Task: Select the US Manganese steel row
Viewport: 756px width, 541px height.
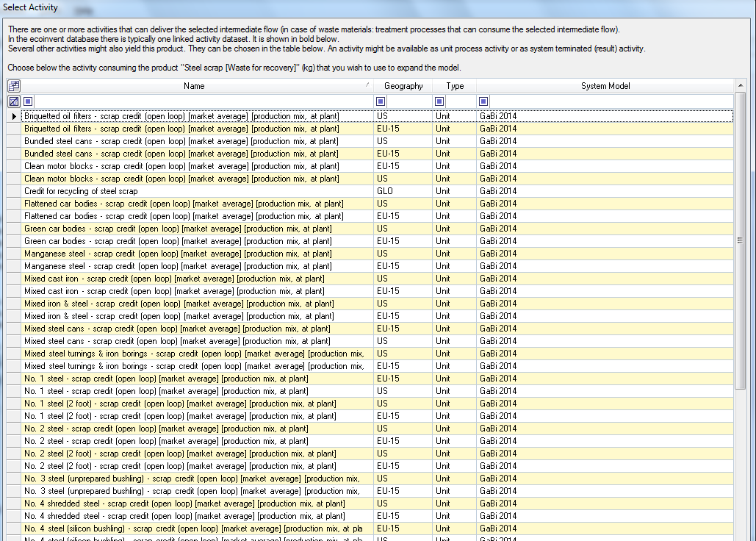Action: click(x=370, y=254)
